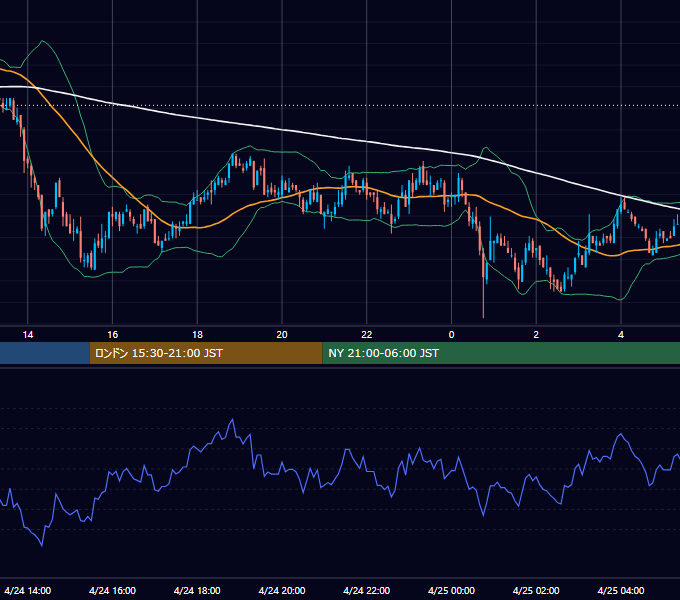Select the blue session bar before London
The width and height of the screenshot is (680, 600).
(x=45, y=353)
